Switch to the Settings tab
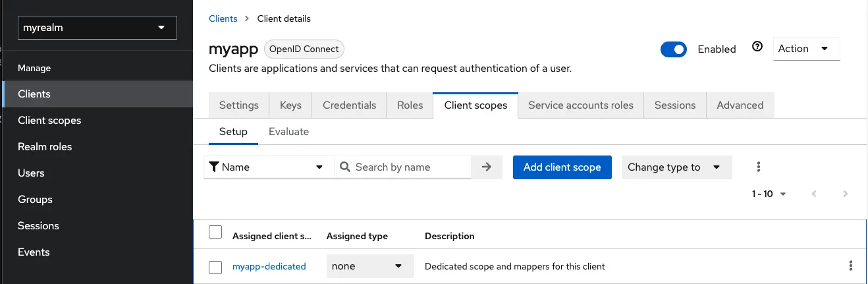 (x=239, y=105)
